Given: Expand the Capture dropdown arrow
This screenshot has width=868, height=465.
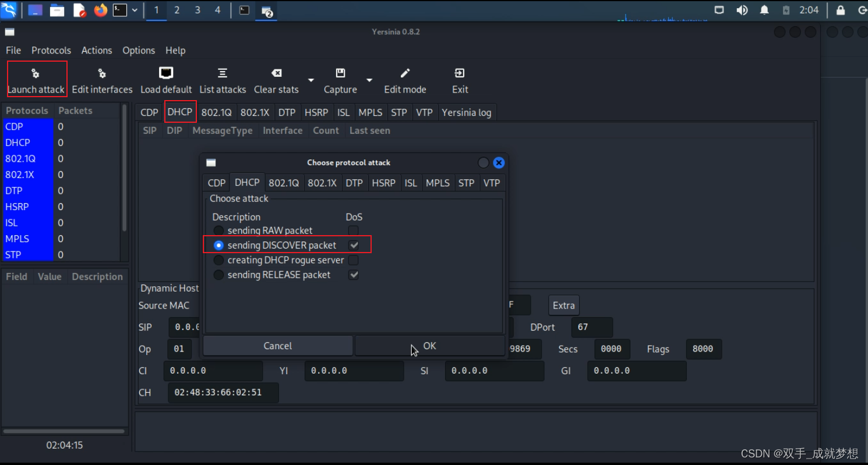Looking at the screenshot, I should tap(369, 80).
